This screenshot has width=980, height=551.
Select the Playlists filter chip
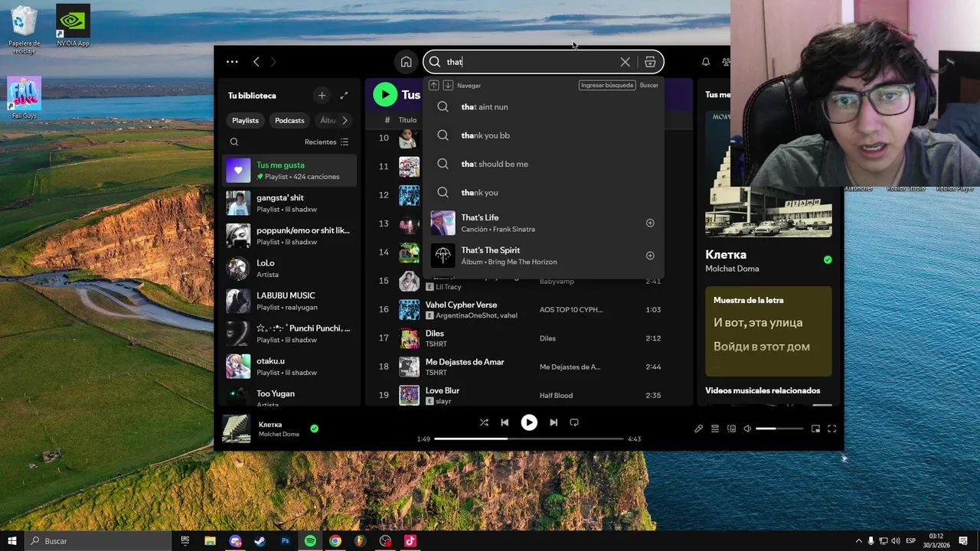click(x=246, y=120)
